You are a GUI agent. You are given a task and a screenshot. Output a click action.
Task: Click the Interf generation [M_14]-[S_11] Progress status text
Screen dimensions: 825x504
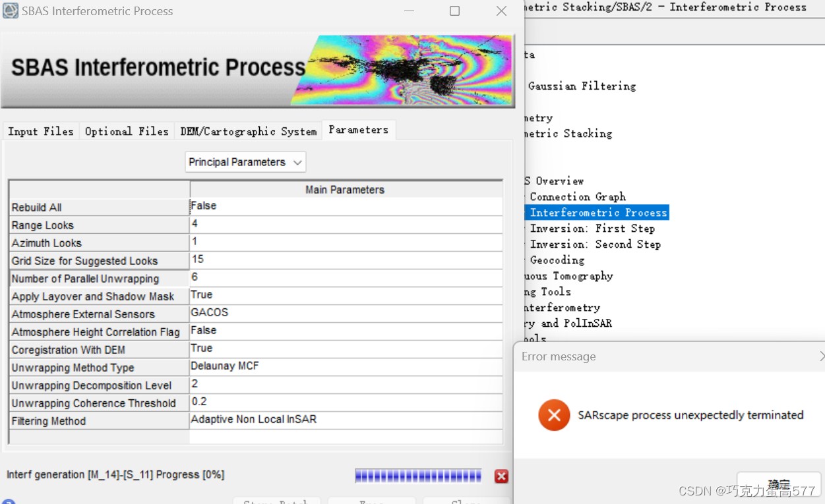tap(115, 474)
